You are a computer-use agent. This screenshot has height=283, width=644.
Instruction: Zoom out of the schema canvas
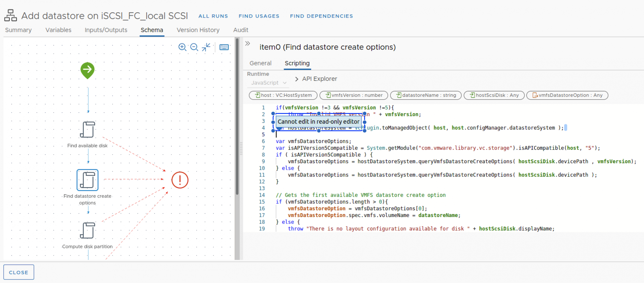pyautogui.click(x=194, y=47)
